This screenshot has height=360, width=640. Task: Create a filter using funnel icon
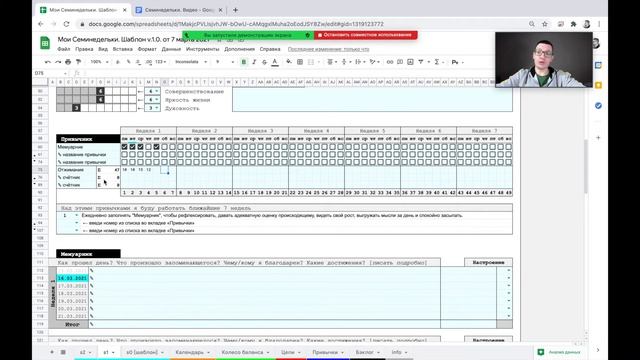421,62
